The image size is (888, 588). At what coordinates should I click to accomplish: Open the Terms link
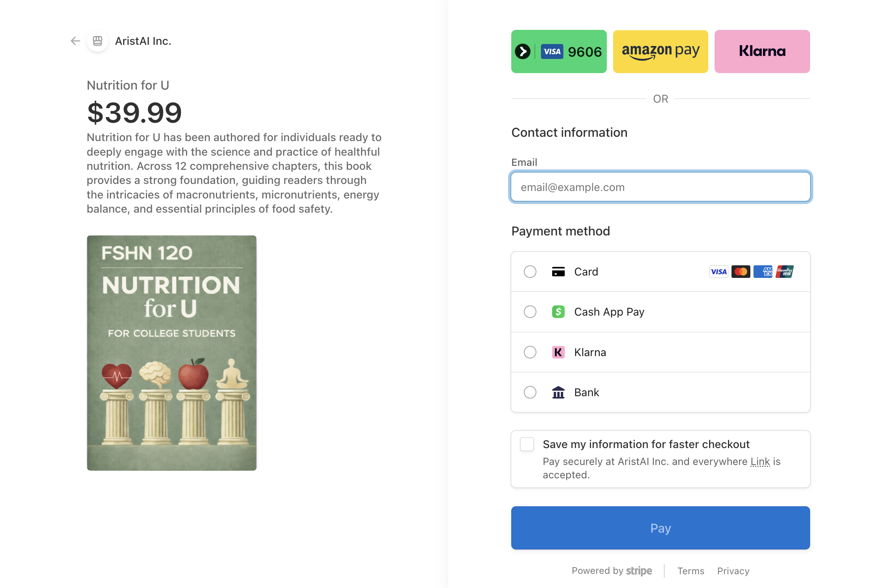[x=691, y=571]
